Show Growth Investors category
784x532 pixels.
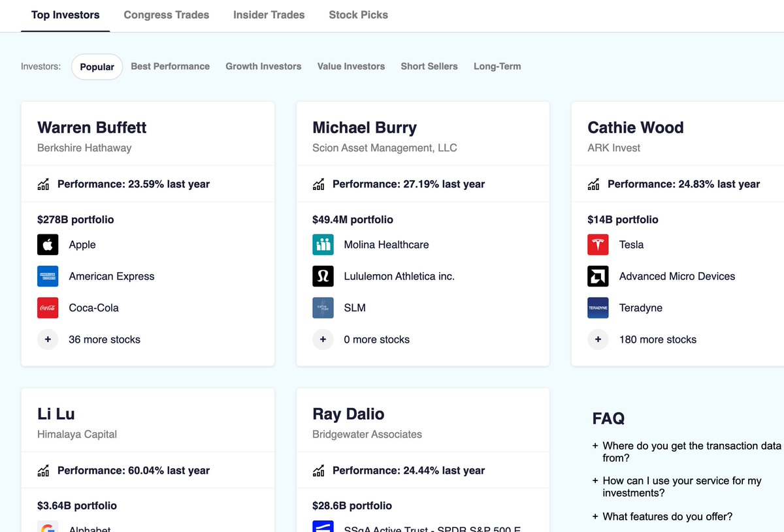(263, 66)
